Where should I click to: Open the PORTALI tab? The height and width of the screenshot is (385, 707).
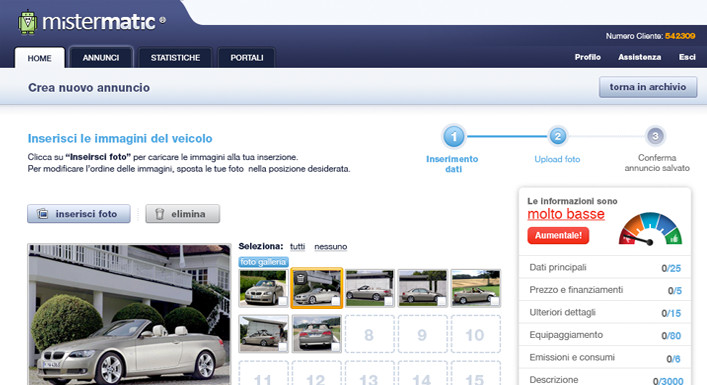[247, 58]
